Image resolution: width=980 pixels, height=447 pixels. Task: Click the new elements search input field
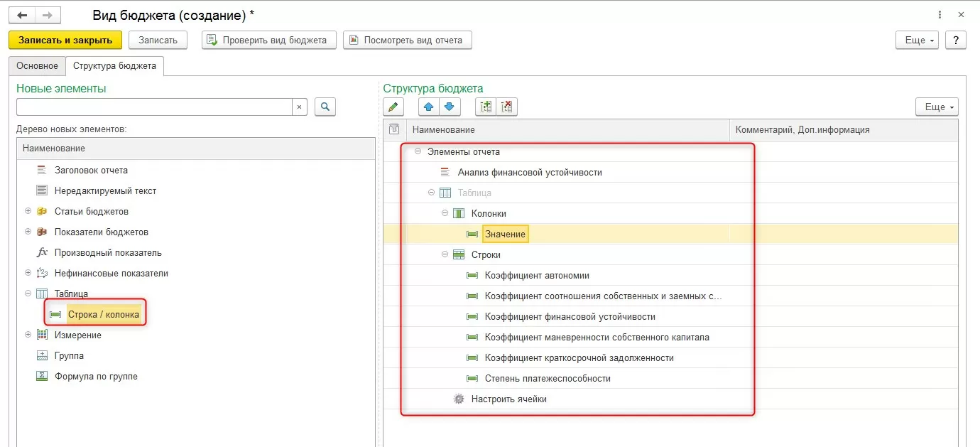154,107
